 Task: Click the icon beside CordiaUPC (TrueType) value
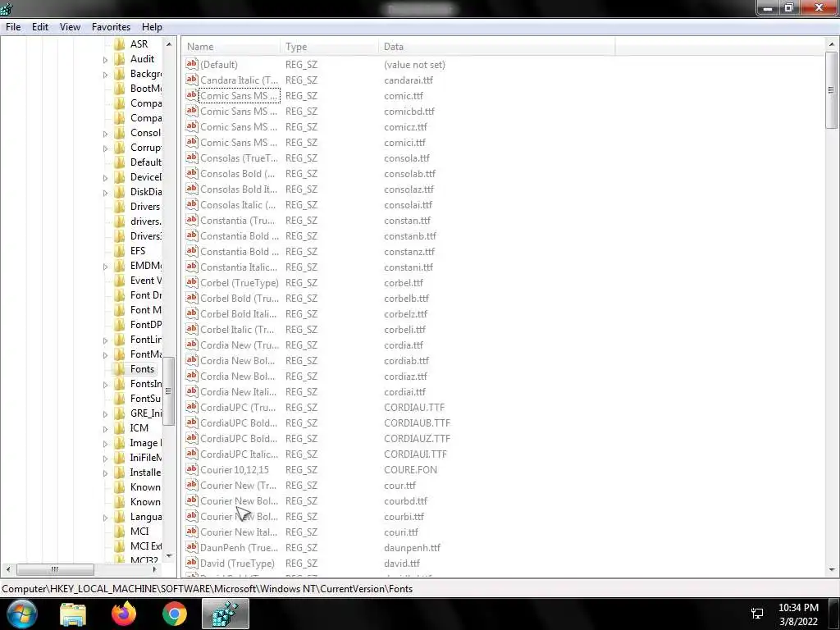[x=192, y=407]
